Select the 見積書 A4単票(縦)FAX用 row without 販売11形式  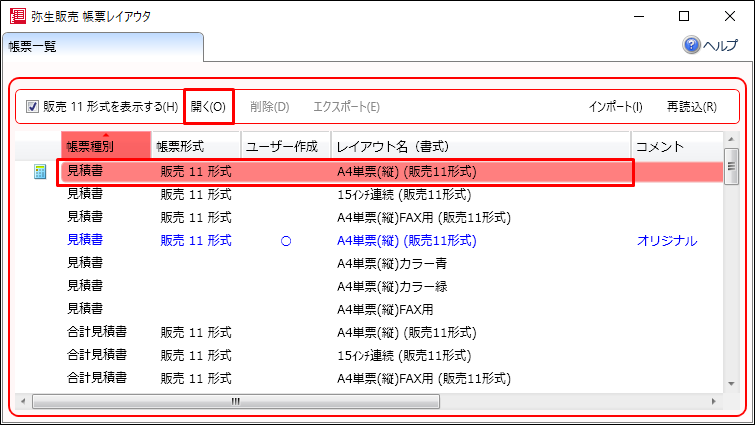(x=369, y=309)
